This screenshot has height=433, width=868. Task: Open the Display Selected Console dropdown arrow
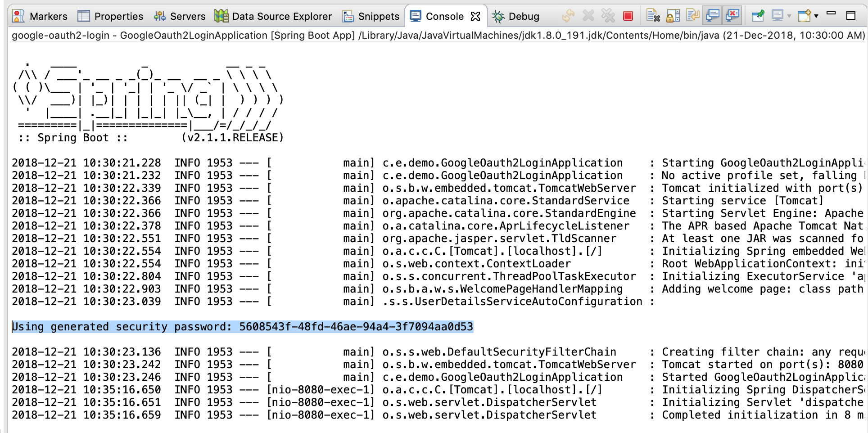coord(789,17)
